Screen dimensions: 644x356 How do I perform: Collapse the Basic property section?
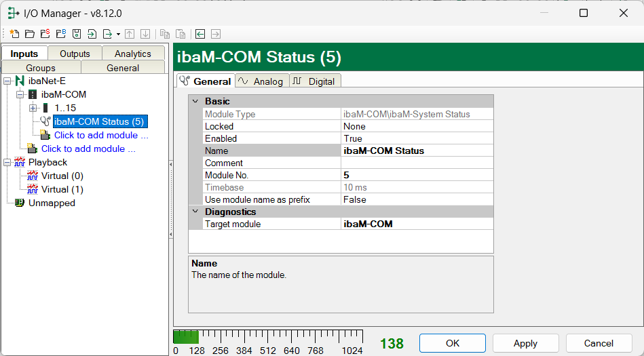tap(195, 101)
